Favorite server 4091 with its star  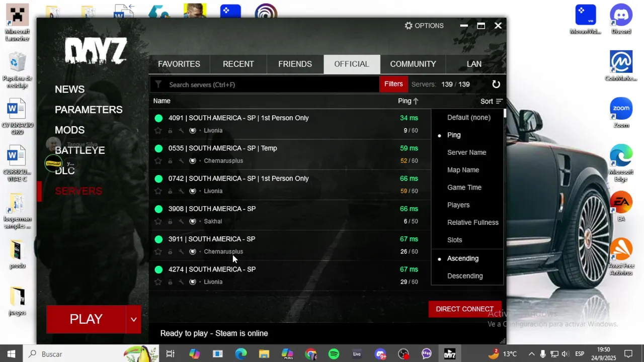(x=158, y=131)
